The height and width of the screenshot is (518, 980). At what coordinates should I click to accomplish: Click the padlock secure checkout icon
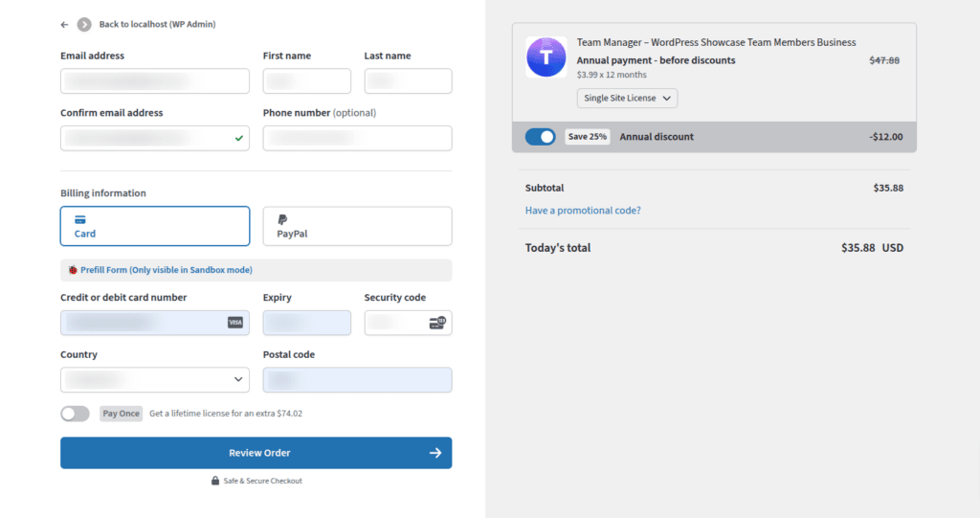tap(215, 481)
